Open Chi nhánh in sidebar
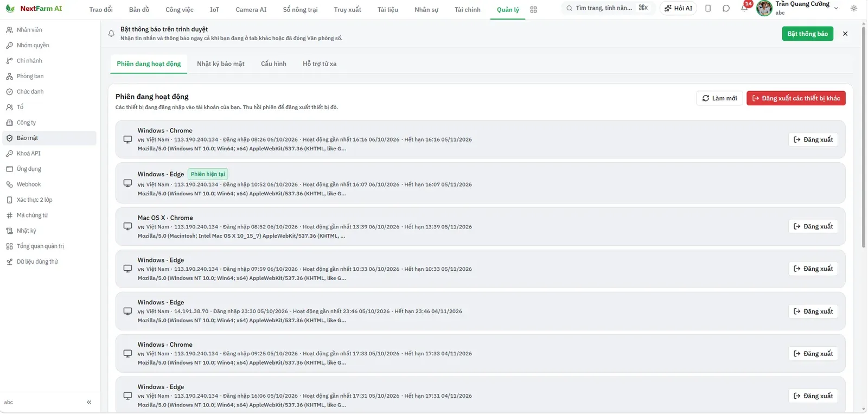 click(49, 61)
